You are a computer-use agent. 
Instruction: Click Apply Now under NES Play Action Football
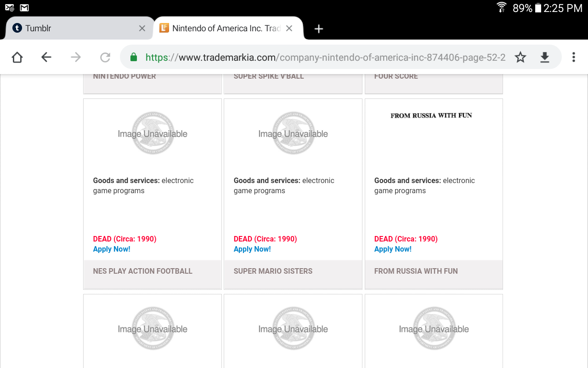pyautogui.click(x=112, y=249)
